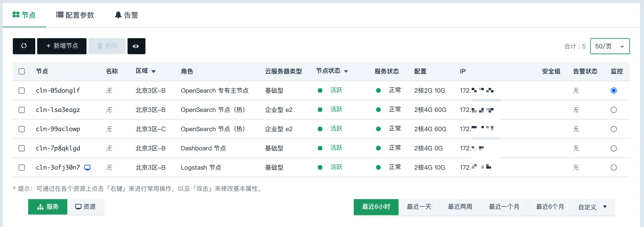Click the green status dot for cln-05donglf
The width and height of the screenshot is (644, 227).
click(320, 90)
